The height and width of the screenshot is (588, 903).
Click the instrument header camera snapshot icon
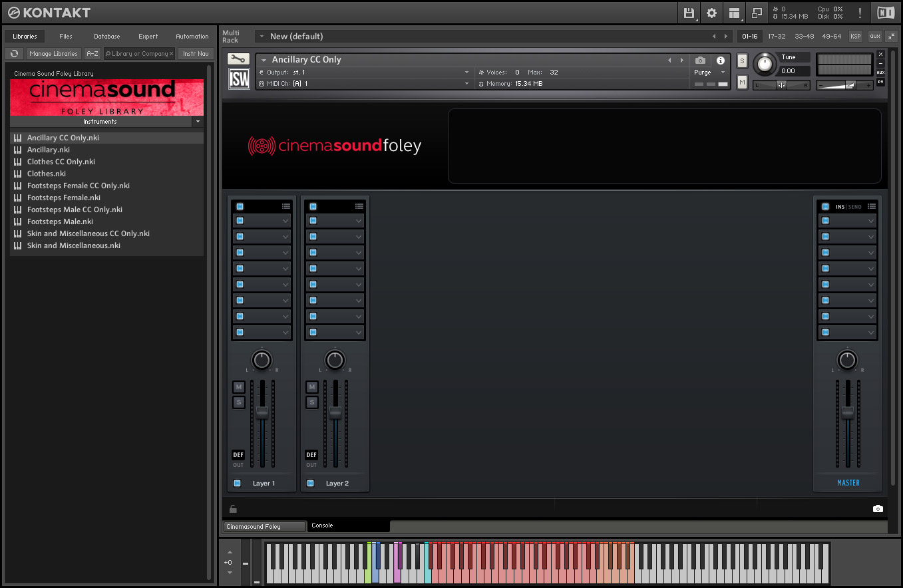click(x=700, y=60)
